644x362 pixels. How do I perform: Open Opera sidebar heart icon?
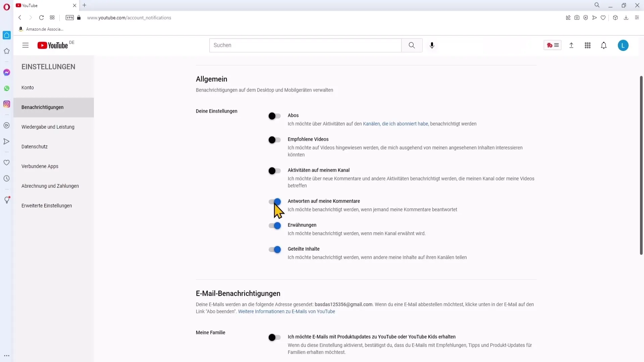[x=7, y=163]
